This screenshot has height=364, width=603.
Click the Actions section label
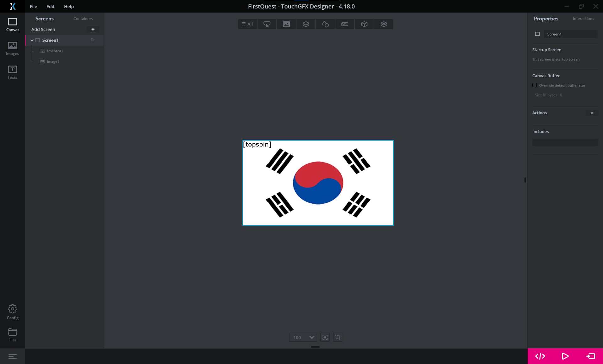540,113
